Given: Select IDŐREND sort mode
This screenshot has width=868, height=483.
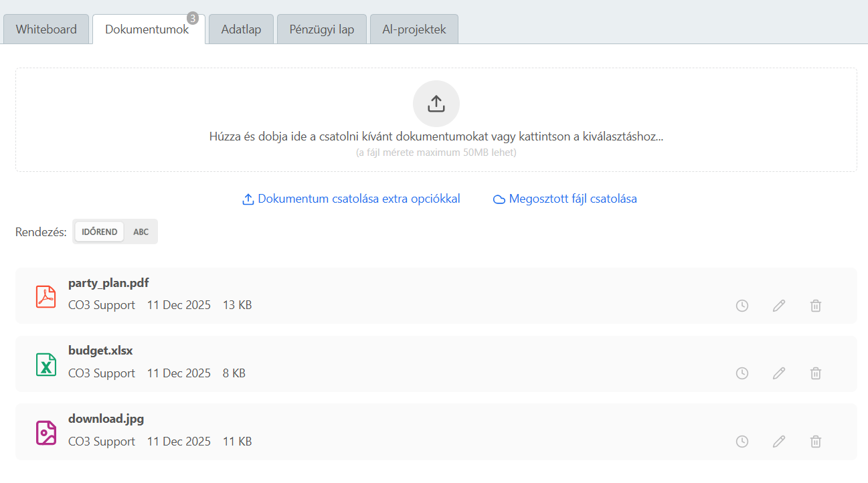Looking at the screenshot, I should pos(98,231).
